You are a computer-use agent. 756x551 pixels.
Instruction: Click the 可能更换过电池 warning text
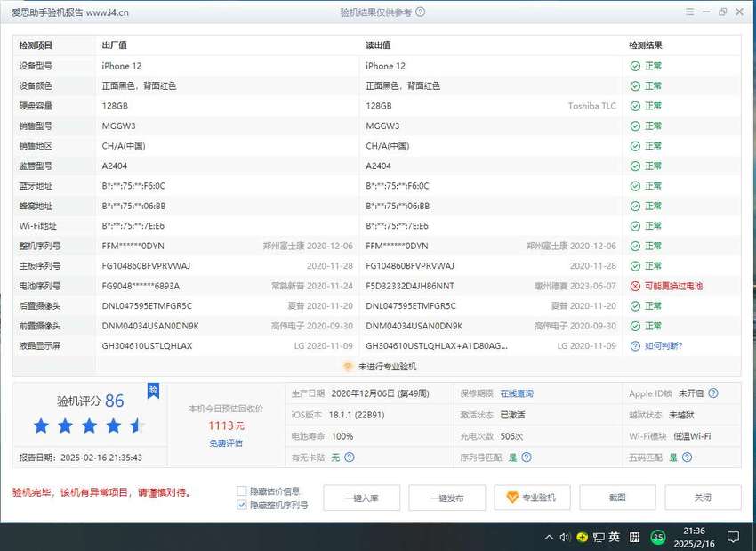[673, 286]
